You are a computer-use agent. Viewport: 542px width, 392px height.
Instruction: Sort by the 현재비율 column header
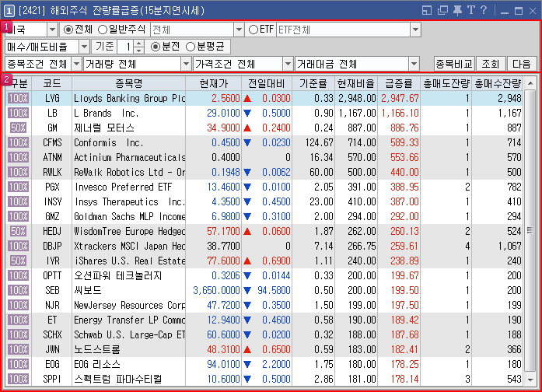point(355,83)
